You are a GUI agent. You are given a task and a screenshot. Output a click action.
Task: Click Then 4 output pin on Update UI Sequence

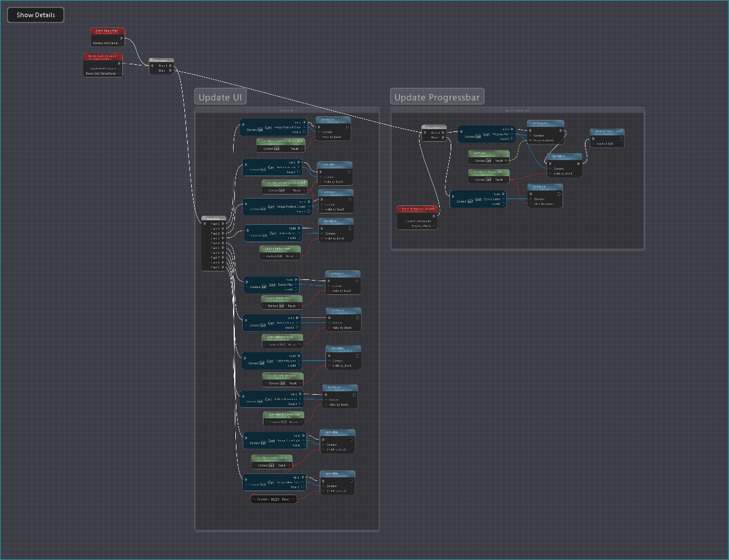[x=223, y=243]
